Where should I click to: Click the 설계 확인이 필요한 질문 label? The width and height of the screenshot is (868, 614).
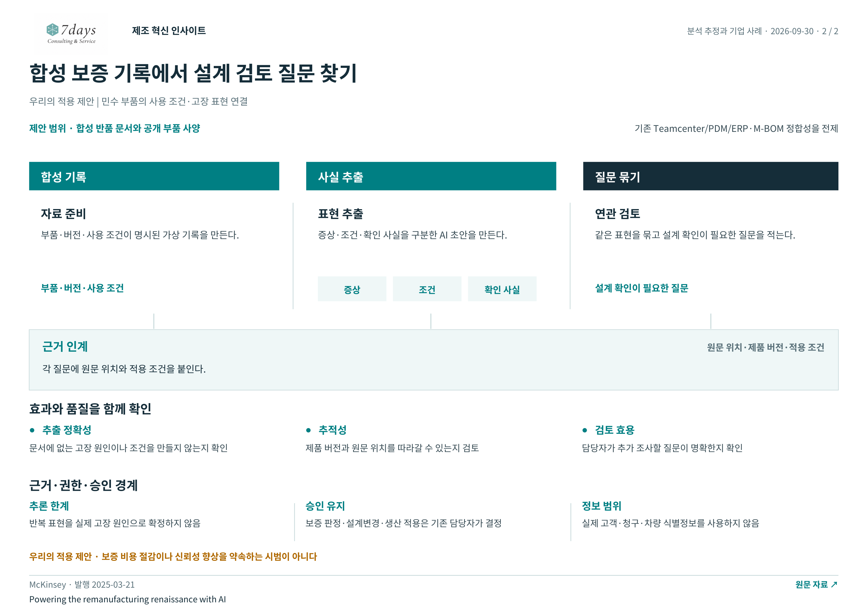coord(642,288)
